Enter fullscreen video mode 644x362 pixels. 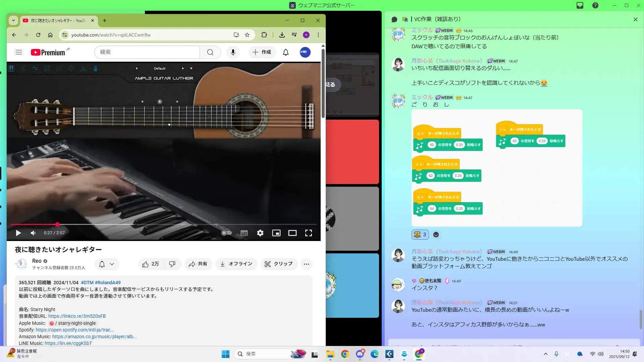coord(308,233)
